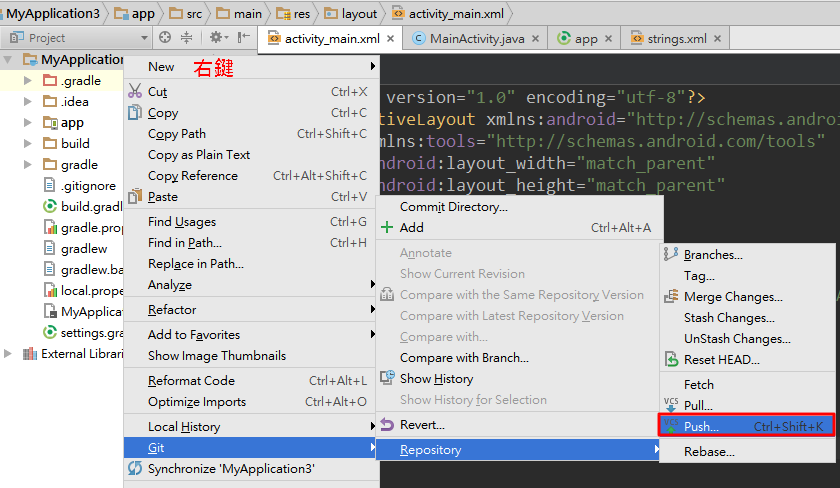This screenshot has height=488, width=840.
Task: Open the Refactor submenu
Action: coord(252,309)
